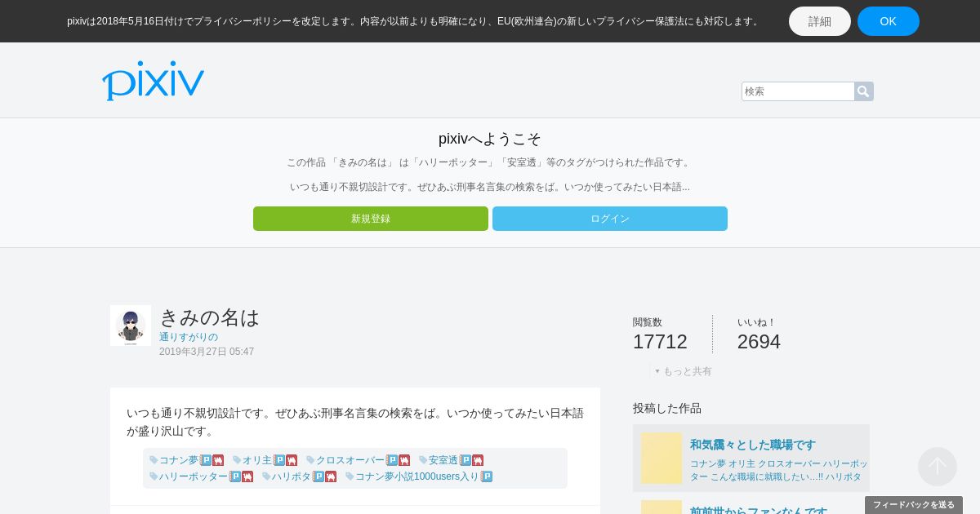This screenshot has width=980, height=514.
Task: Click the blue P icon beside 安室透 tag
Action: (x=465, y=460)
